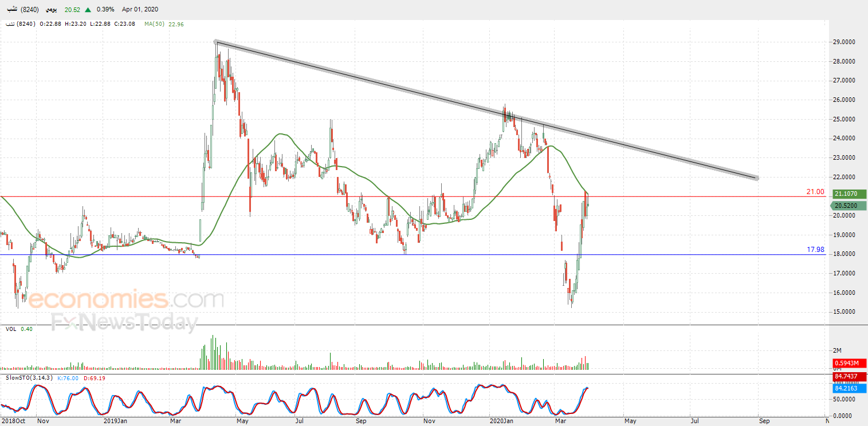This screenshot has width=868, height=426.
Task: Click the 0.39% change value in header
Action: [x=105, y=10]
